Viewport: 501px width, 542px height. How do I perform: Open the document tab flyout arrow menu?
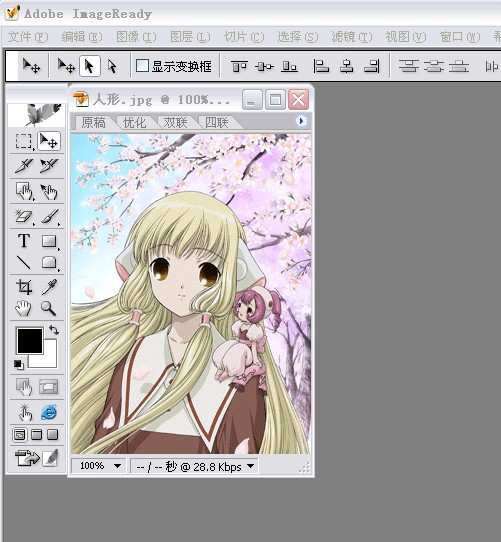tap(301, 121)
